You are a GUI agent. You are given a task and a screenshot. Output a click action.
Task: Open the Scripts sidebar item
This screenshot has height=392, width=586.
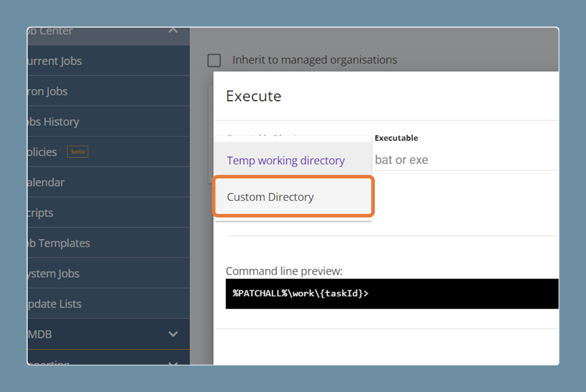108,212
